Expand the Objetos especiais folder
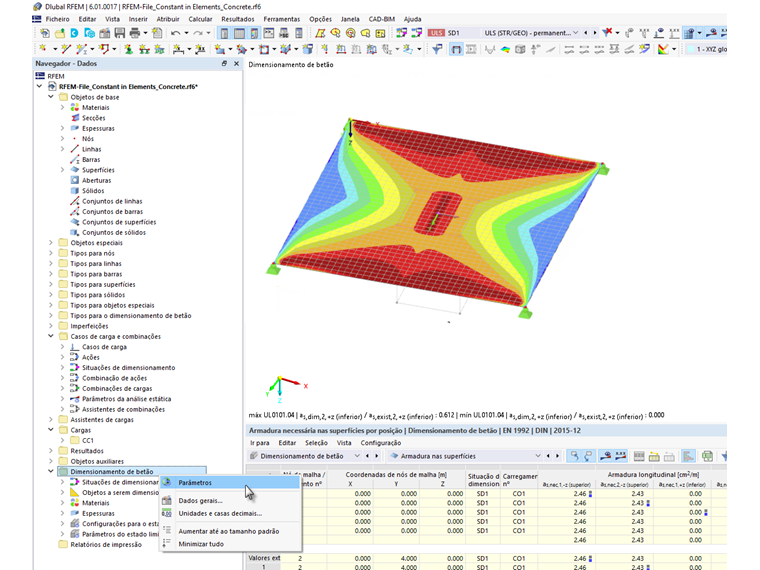This screenshot has width=760, height=570. [x=51, y=243]
